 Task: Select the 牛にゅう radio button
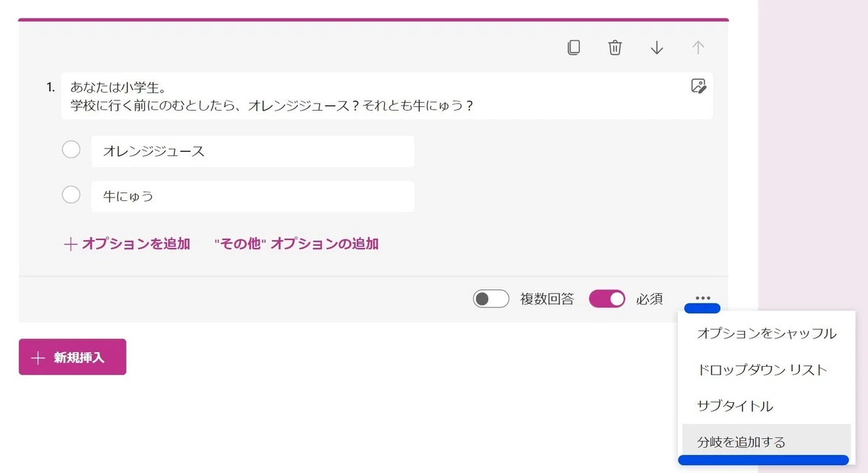coord(71,195)
